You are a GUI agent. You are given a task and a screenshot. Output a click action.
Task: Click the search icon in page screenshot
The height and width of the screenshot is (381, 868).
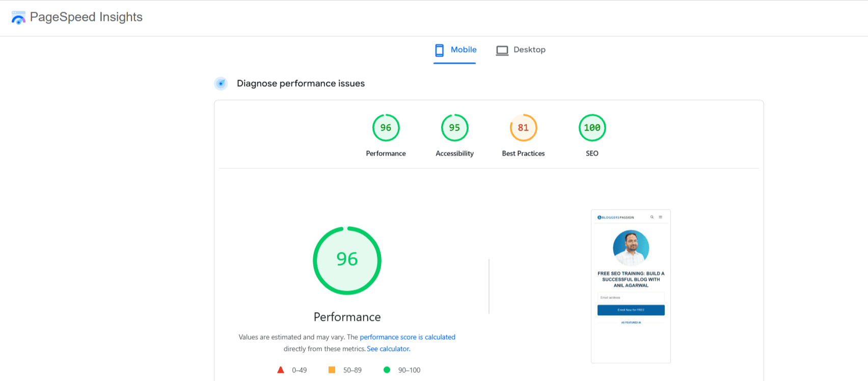(652, 217)
